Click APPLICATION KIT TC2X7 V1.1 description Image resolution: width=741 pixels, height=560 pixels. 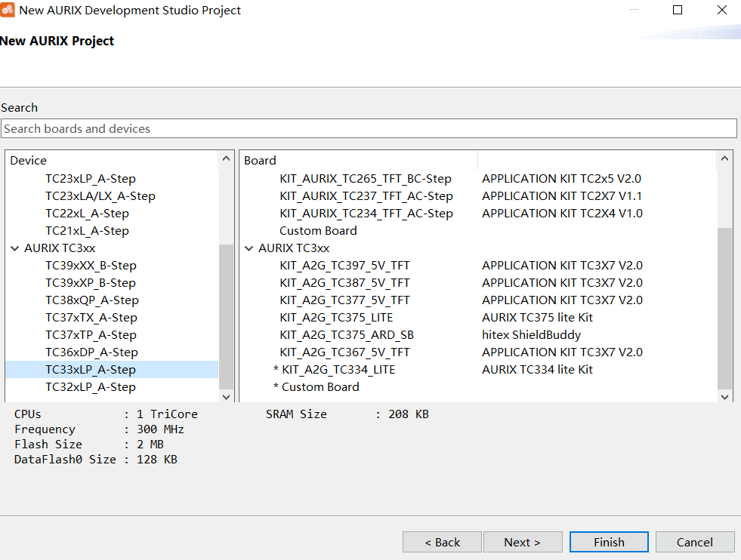tap(562, 196)
